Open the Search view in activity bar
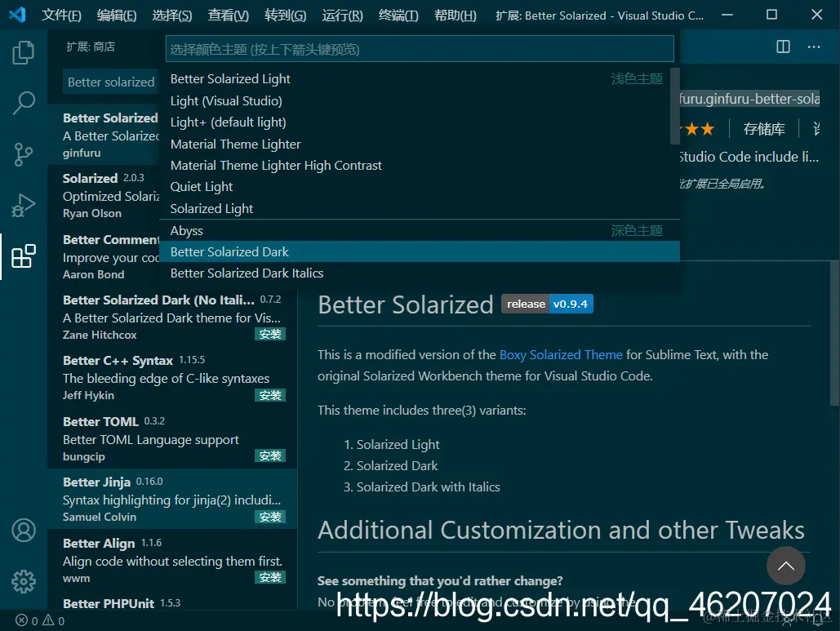This screenshot has width=840, height=631. point(23,103)
